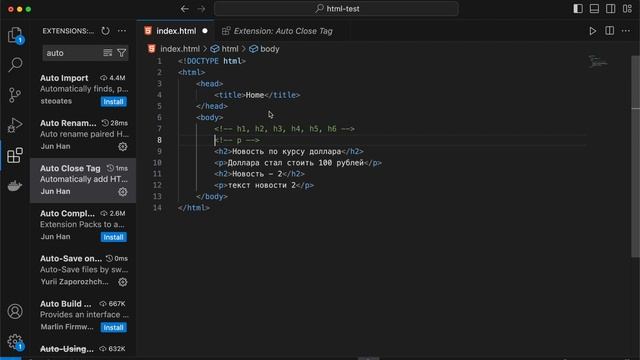Open the Source Control view
640x360 pixels.
[x=15, y=95]
